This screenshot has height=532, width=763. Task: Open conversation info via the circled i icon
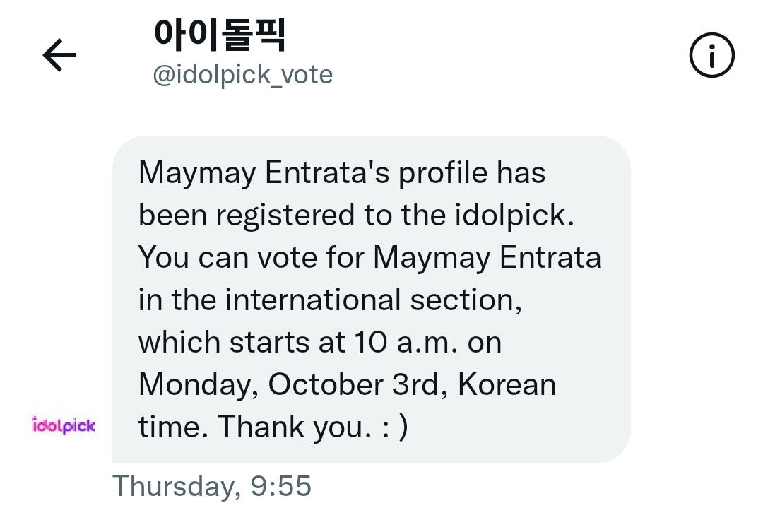click(711, 56)
